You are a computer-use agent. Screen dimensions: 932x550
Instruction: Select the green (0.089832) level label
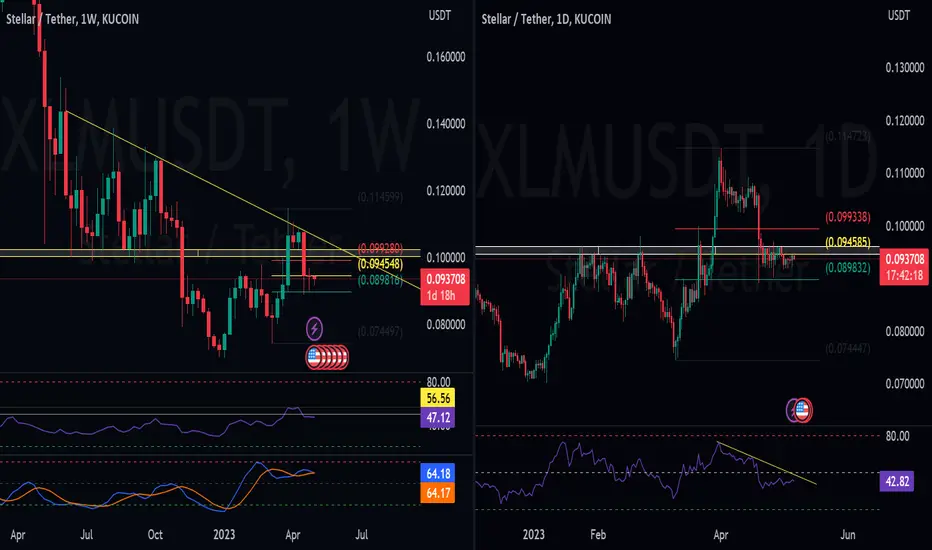click(848, 268)
